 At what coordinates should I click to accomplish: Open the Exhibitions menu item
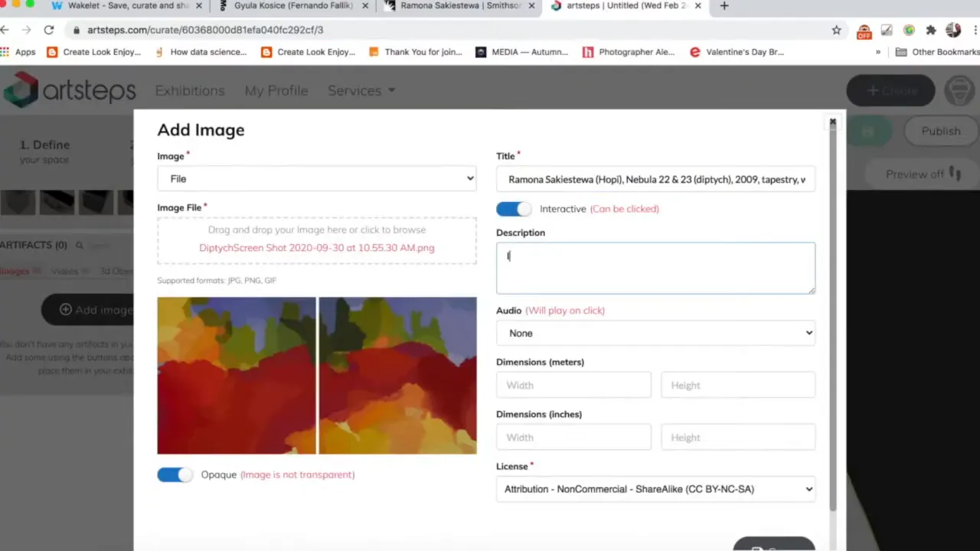[190, 90]
